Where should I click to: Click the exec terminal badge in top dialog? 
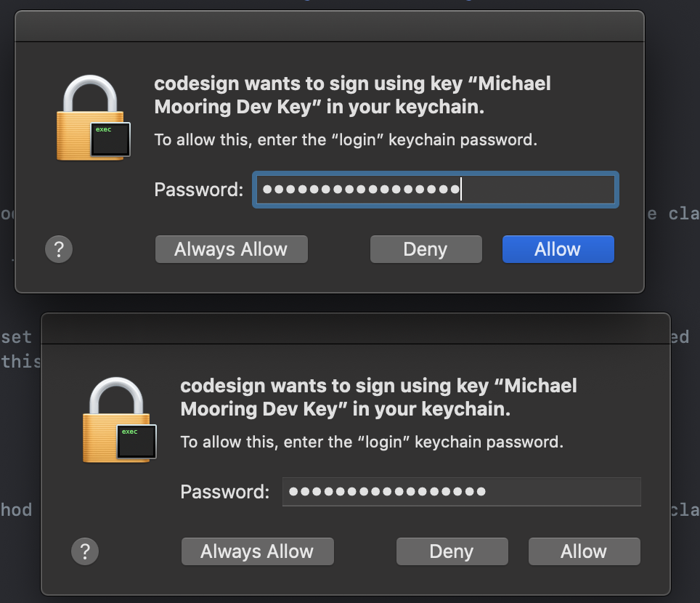tap(110, 139)
